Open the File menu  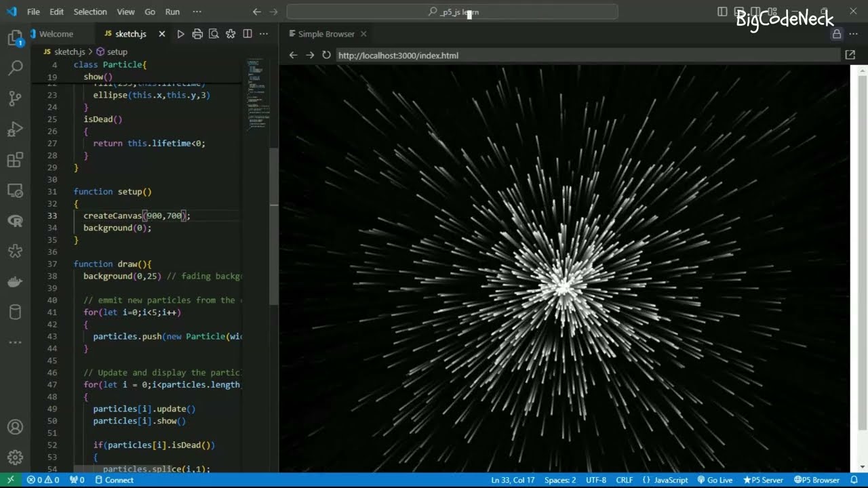(x=33, y=12)
